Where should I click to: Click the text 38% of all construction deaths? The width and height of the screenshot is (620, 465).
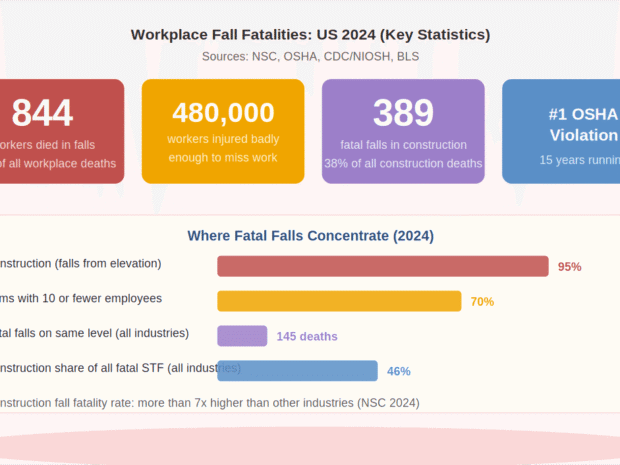[x=403, y=163]
